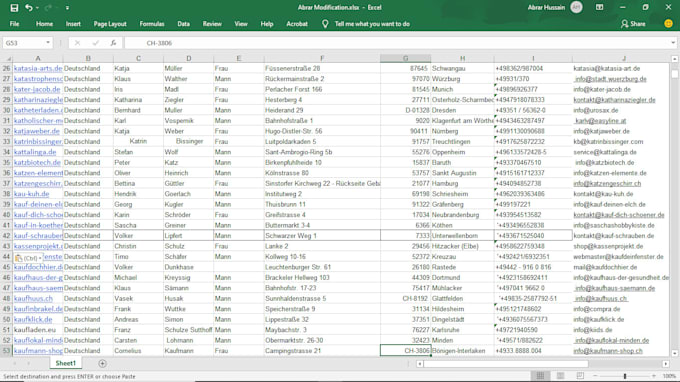The image size is (680, 382).
Task: Select cell containing Bönigen-Interlaken
Action: pyautogui.click(x=462, y=351)
